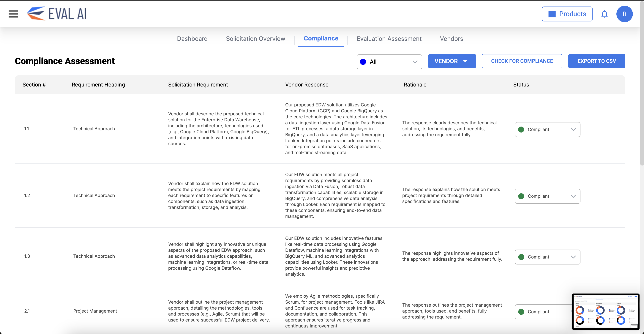Click green status dot in row 1.2
644x334 pixels.
coord(521,196)
